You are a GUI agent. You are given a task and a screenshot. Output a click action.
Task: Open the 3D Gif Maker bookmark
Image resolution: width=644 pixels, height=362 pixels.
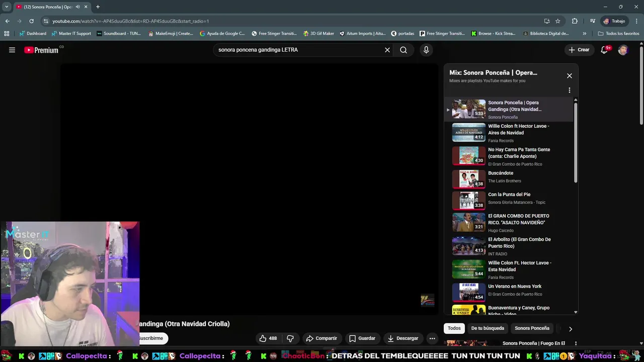point(319,34)
